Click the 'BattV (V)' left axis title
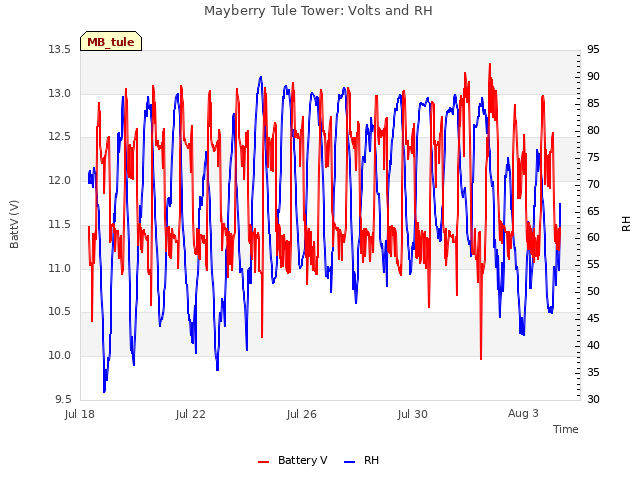 click(14, 224)
